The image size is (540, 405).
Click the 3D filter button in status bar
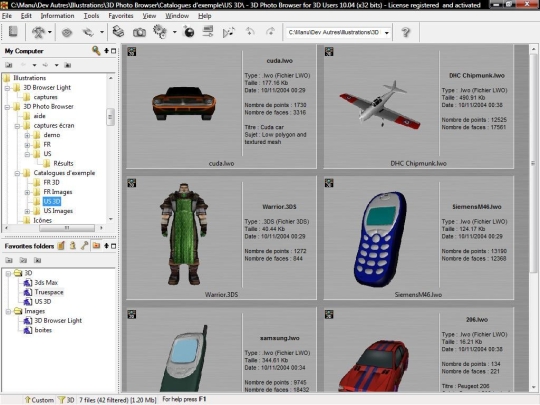click(66, 400)
